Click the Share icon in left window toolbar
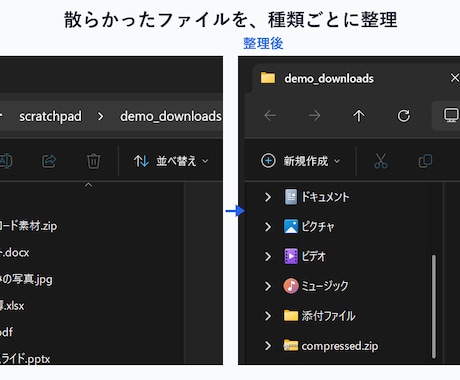460x380 pixels. click(49, 161)
